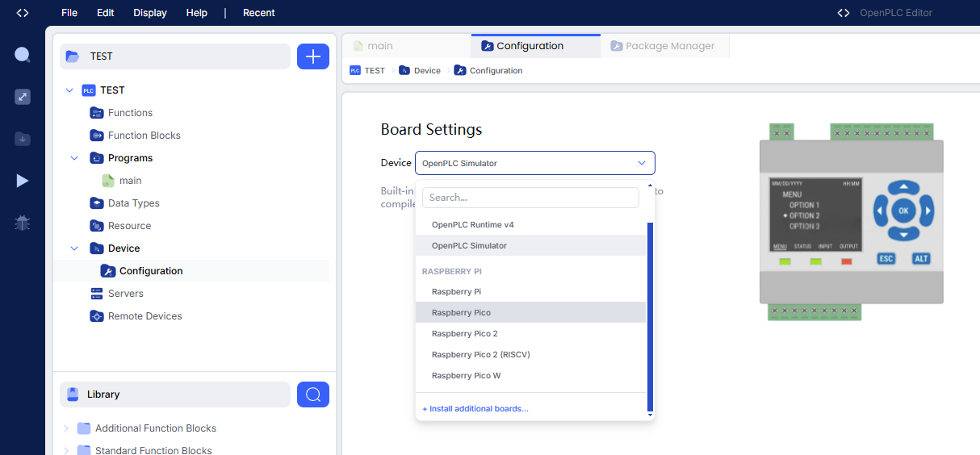
Task: Select the Configuration tab
Action: tap(536, 46)
